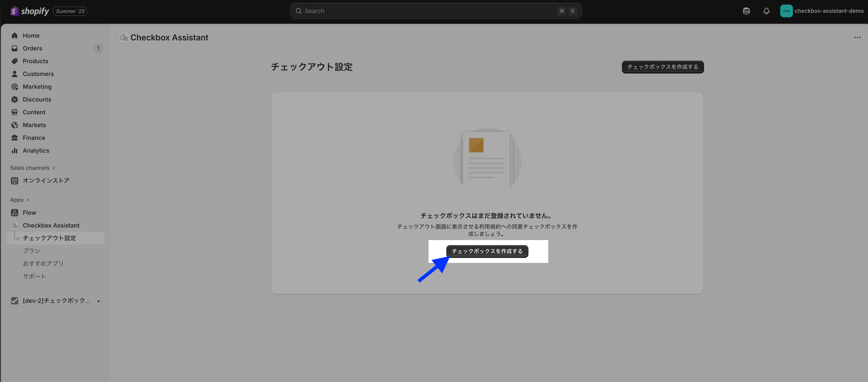Open オンラインストア sales channel

coord(46,180)
